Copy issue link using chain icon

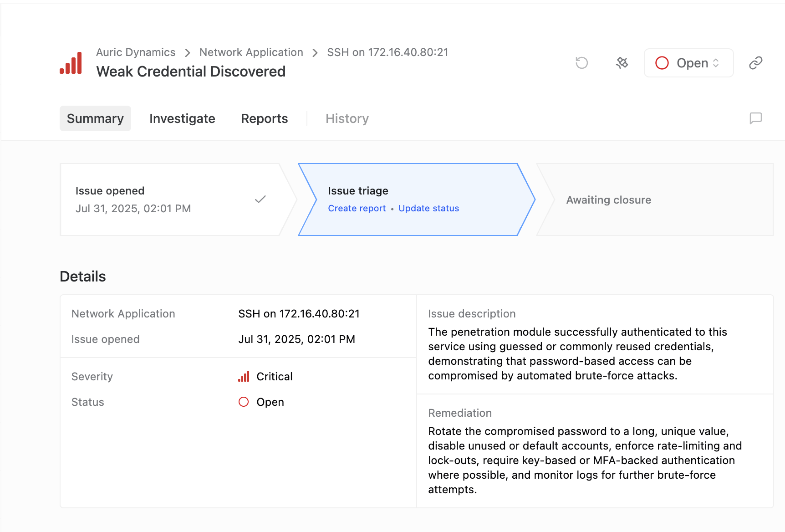pyautogui.click(x=755, y=63)
